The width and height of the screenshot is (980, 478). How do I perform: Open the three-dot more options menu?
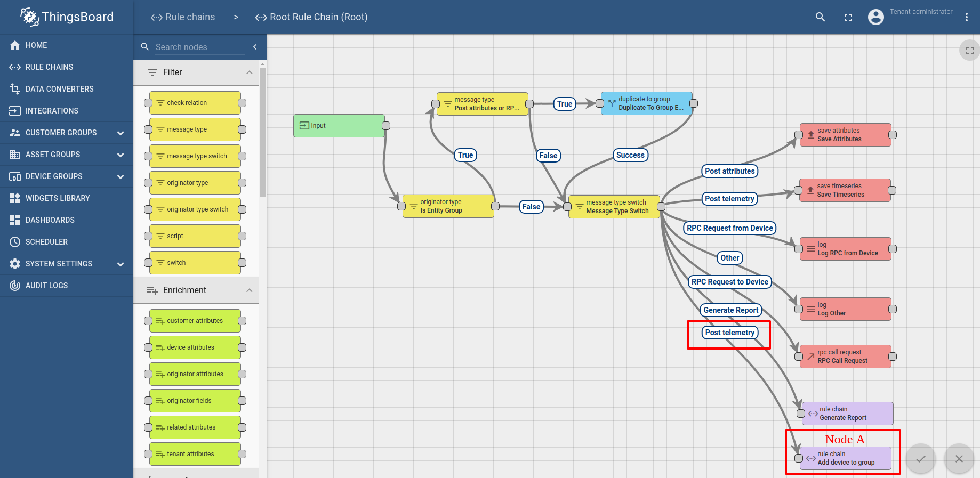point(966,17)
